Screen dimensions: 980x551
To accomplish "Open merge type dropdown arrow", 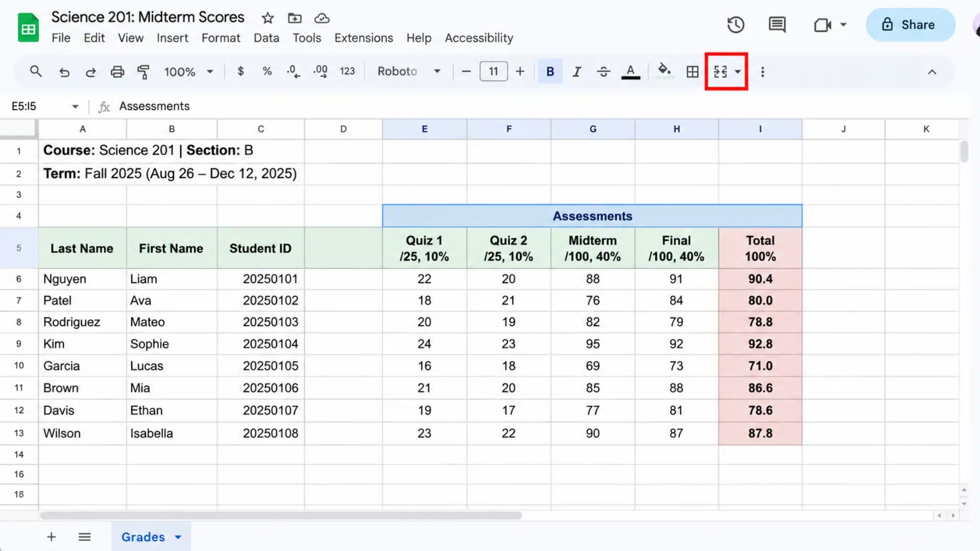I will (738, 72).
